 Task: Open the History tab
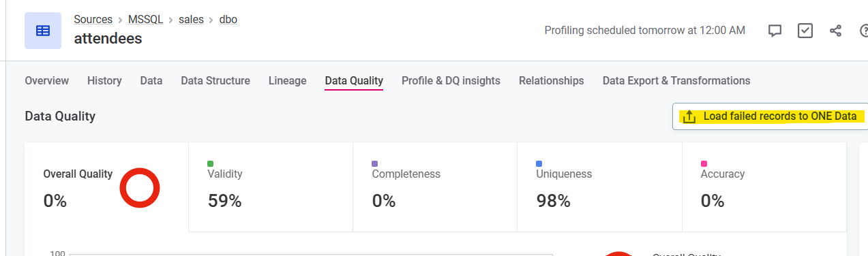pyautogui.click(x=104, y=80)
